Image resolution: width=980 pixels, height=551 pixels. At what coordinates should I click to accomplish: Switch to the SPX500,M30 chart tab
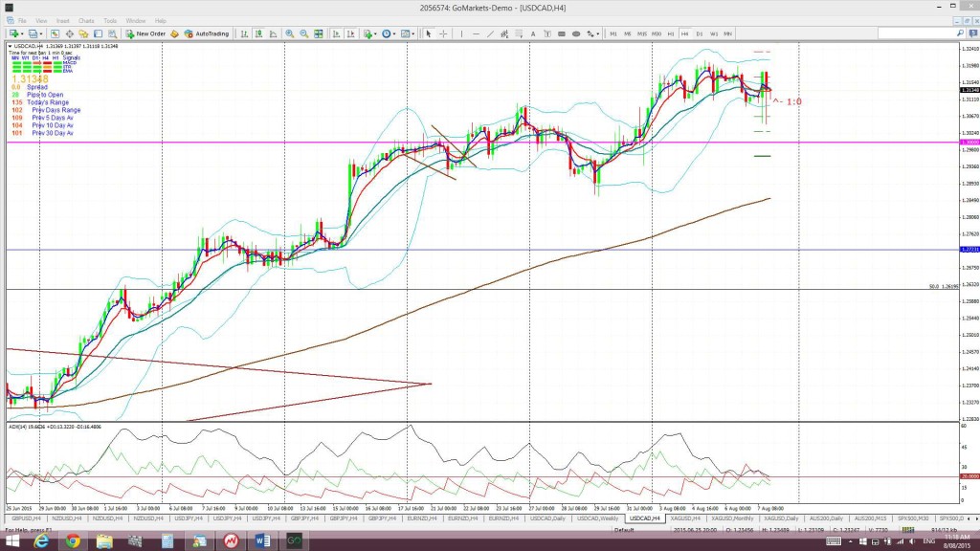coord(913,518)
